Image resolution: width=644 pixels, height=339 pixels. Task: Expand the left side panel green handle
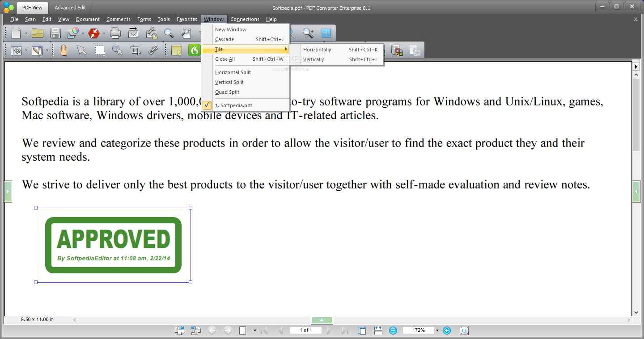pos(8,192)
